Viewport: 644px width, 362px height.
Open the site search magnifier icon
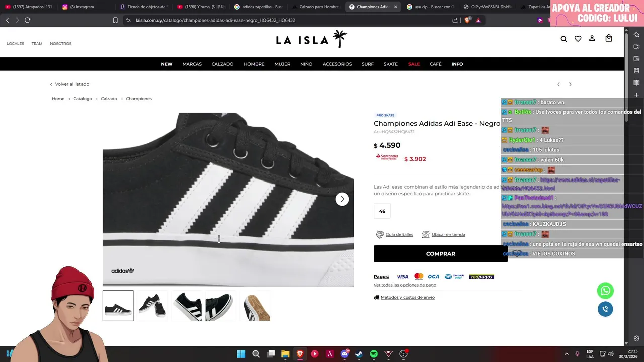pos(563,39)
